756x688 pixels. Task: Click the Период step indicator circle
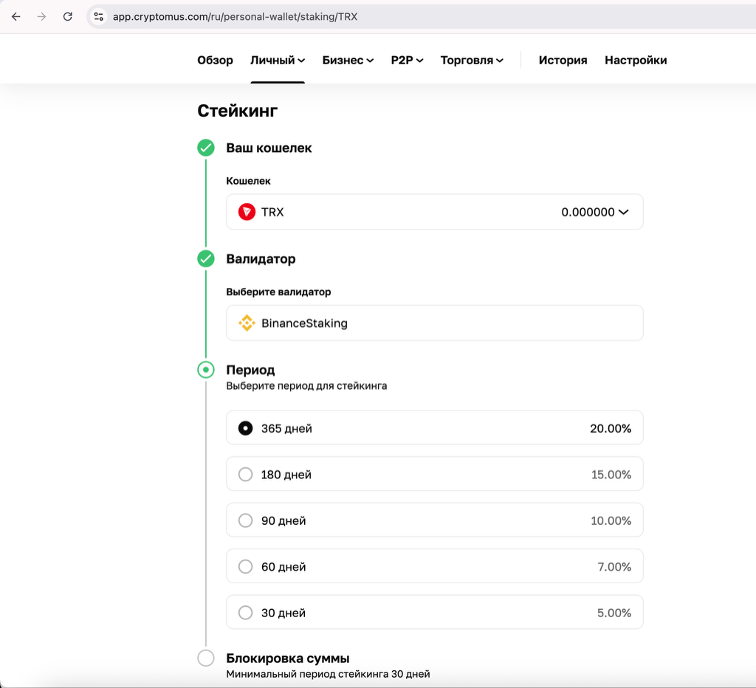206,370
